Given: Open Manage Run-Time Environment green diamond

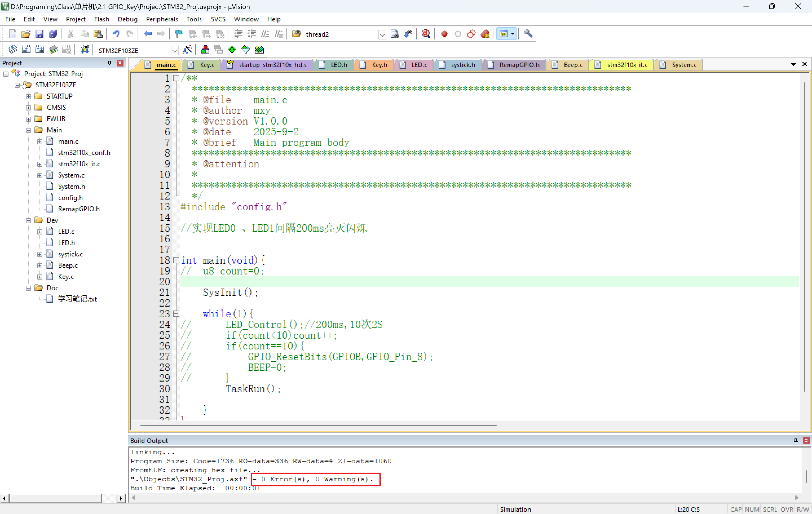Looking at the screenshot, I should [232, 50].
